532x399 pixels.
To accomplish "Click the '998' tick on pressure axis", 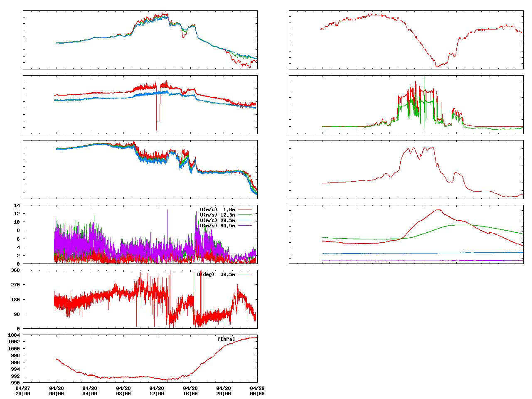I will click(15, 355).
